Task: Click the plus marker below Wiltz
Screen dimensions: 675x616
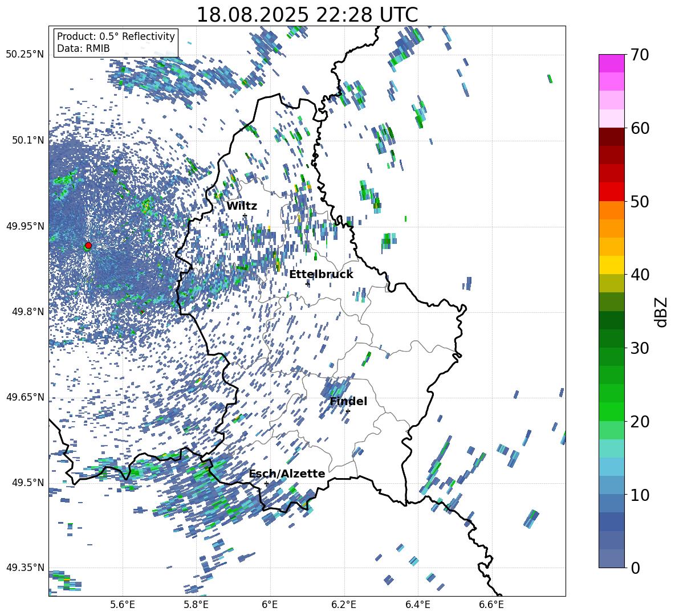Action: [x=245, y=215]
